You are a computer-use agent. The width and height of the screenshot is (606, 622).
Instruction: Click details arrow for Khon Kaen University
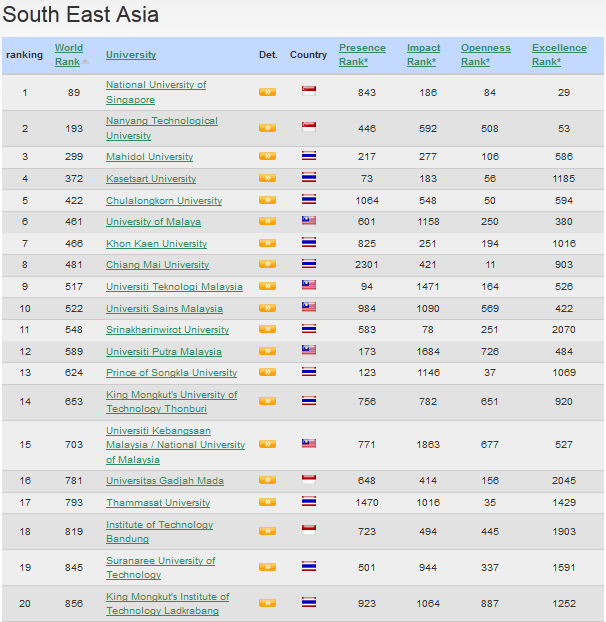pos(267,243)
